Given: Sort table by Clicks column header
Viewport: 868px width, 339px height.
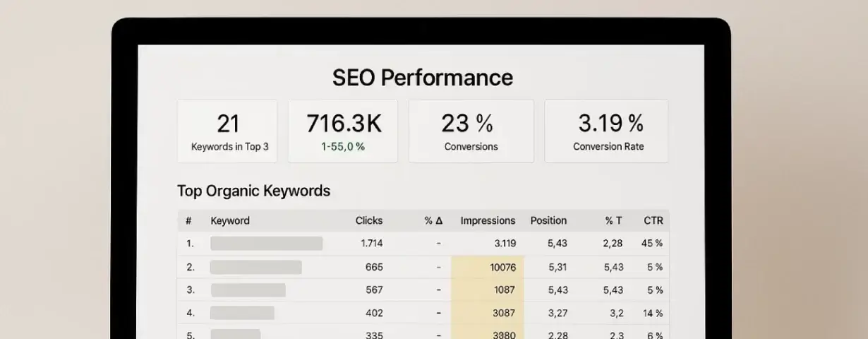Looking at the screenshot, I should 369,220.
